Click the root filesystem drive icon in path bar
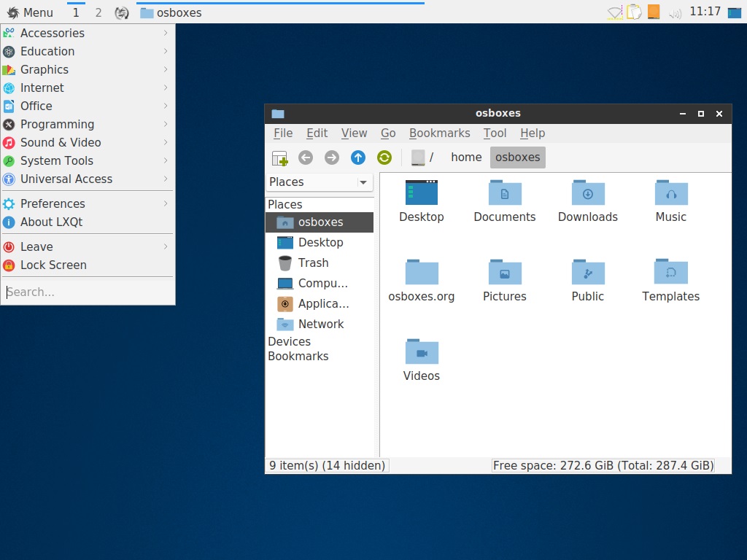The image size is (747, 560). (x=418, y=157)
